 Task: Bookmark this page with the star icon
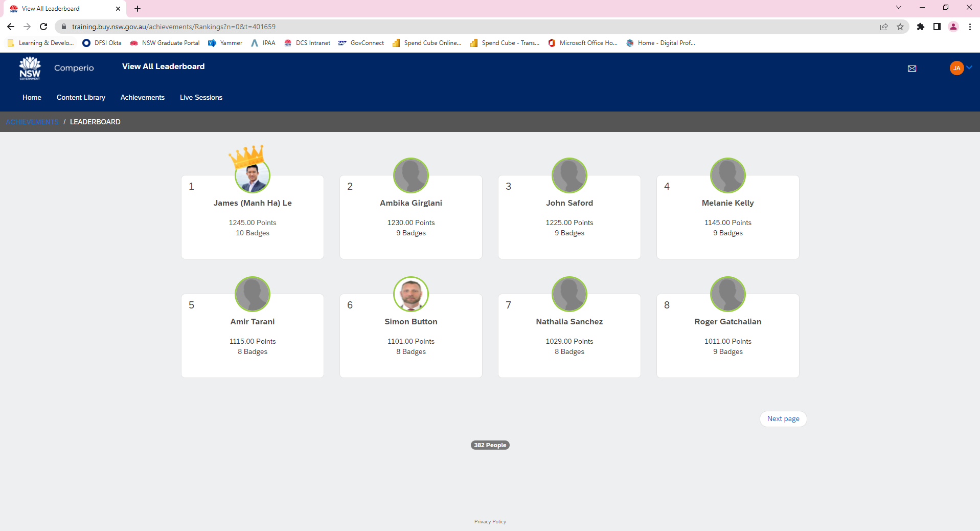pos(900,27)
